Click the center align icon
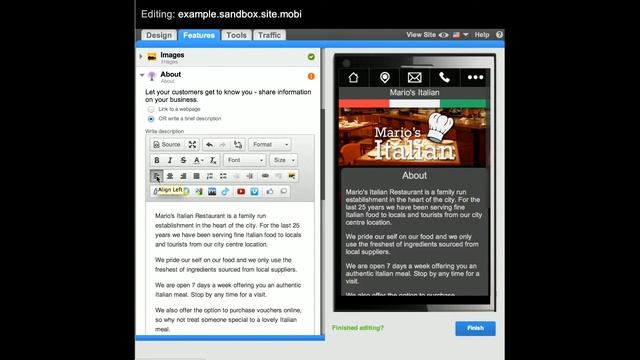This screenshot has width=640, height=360. [x=170, y=176]
